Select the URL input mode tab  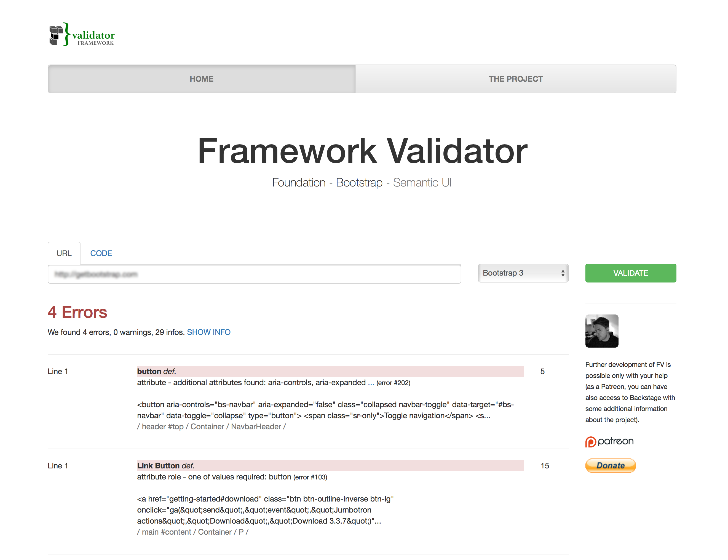coord(64,253)
